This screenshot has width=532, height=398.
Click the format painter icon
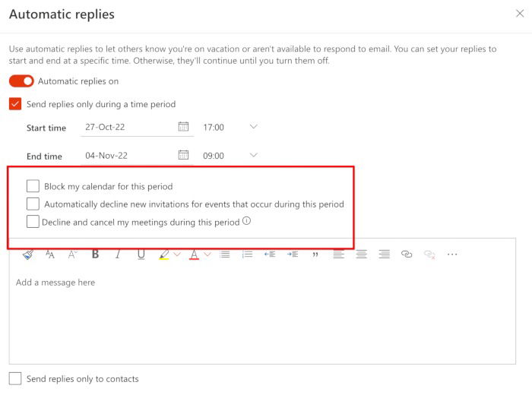pyautogui.click(x=27, y=254)
